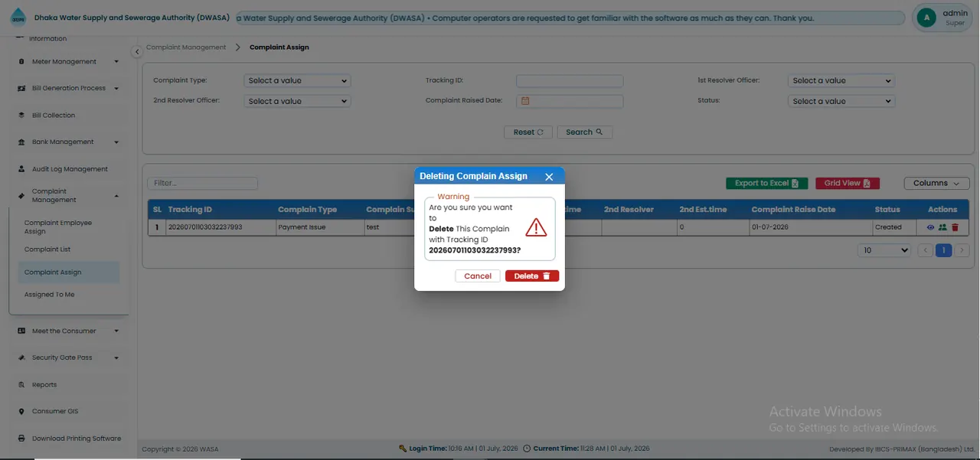Close the Deleting Complain Assign dialog

549,177
